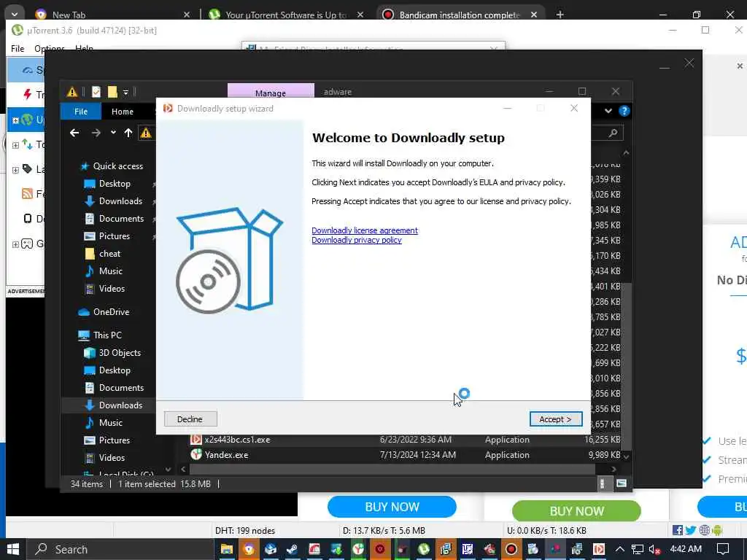Click the muted volume tray icon
This screenshot has width=747, height=560.
(654, 550)
